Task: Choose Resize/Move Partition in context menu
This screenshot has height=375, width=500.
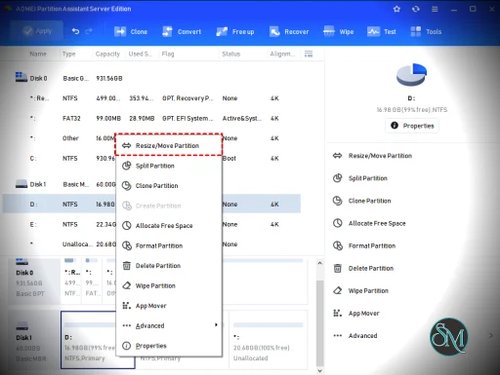Action: click(x=169, y=146)
